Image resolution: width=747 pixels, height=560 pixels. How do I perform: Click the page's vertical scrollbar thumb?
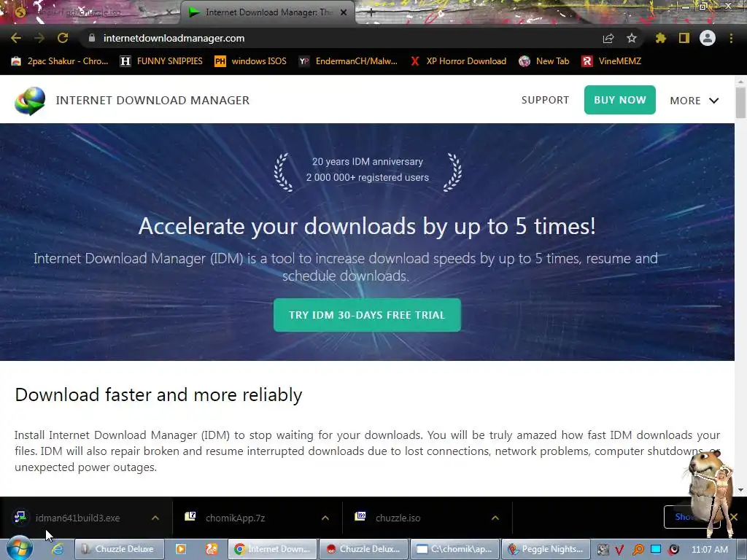740,101
